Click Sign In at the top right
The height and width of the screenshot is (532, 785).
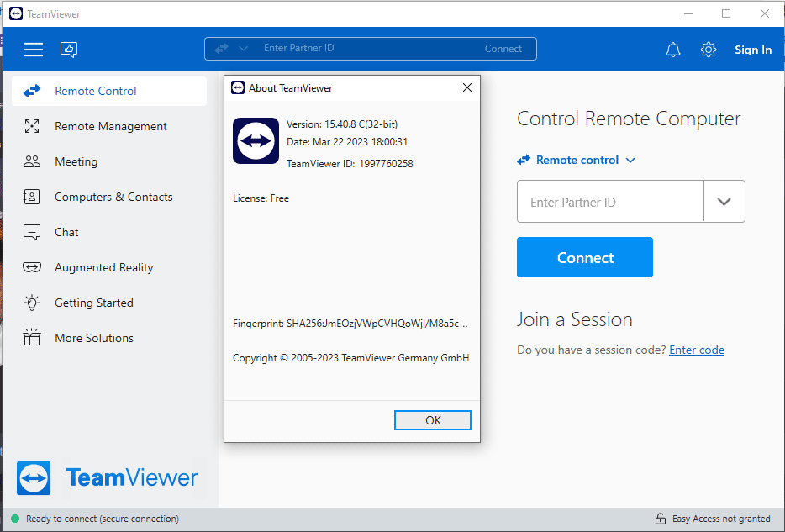(752, 50)
